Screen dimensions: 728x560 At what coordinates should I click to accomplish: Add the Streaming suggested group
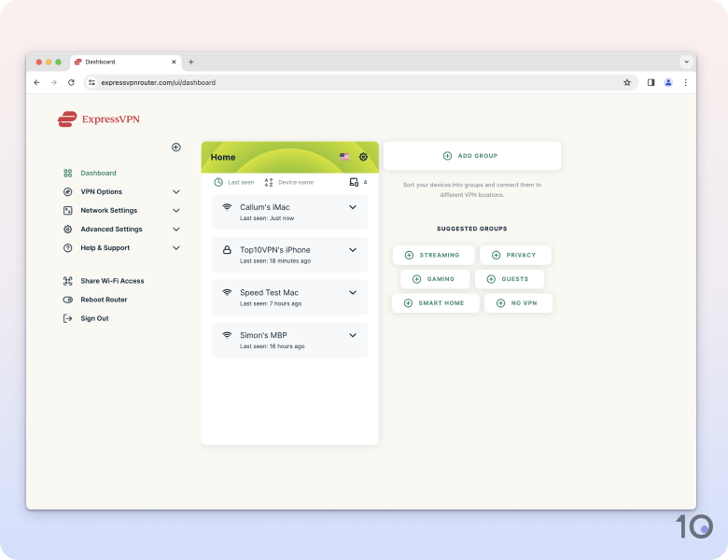point(434,256)
